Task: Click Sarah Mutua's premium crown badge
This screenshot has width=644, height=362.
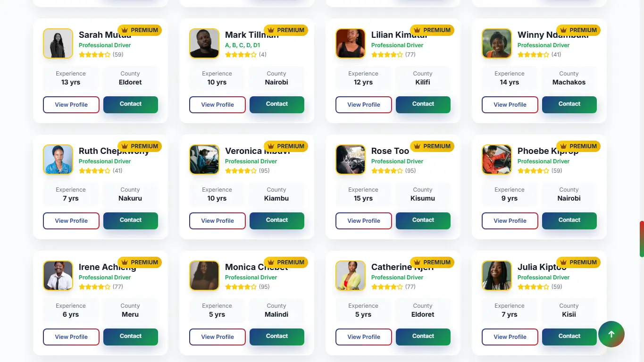Action: click(x=140, y=30)
